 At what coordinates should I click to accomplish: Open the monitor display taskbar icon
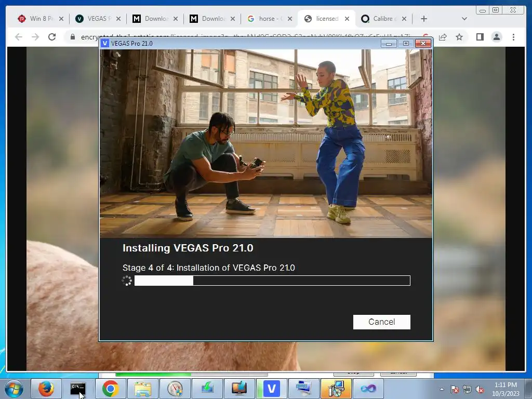click(239, 389)
